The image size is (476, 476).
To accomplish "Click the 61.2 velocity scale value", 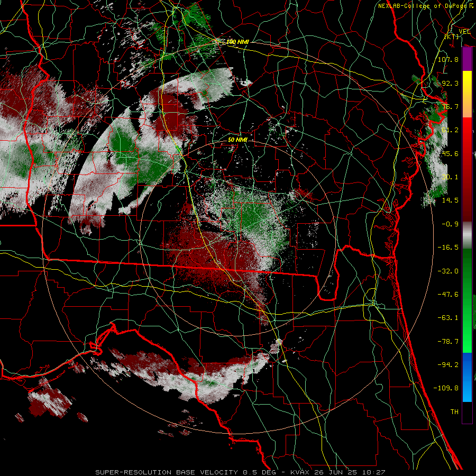I will [x=450, y=130].
